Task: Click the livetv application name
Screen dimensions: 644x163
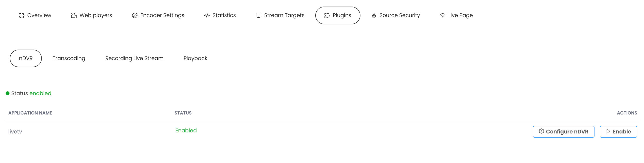Action: (x=15, y=131)
